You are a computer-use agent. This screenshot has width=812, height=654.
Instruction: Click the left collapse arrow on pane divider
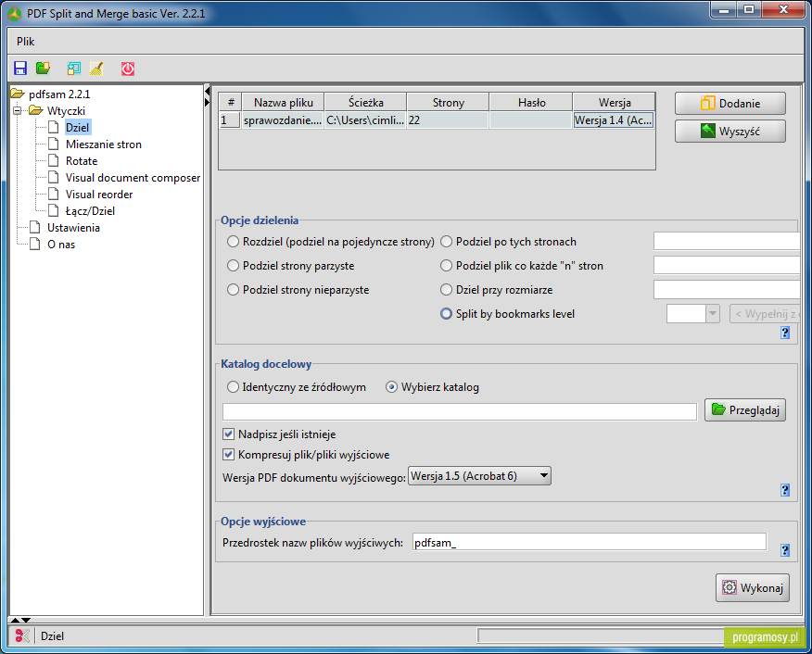coord(207,92)
